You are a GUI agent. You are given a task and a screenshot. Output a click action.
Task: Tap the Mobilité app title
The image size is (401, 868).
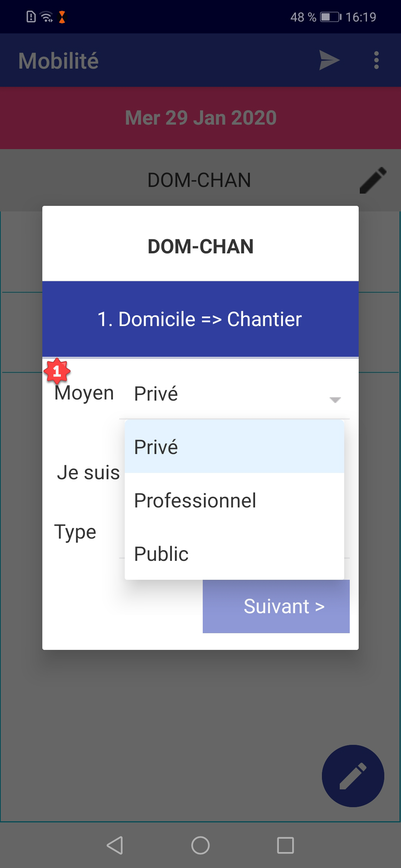59,60
